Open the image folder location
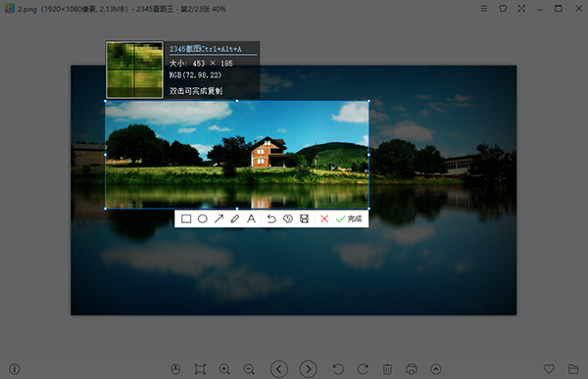Viewport: 588px width, 379px height. 573,369
